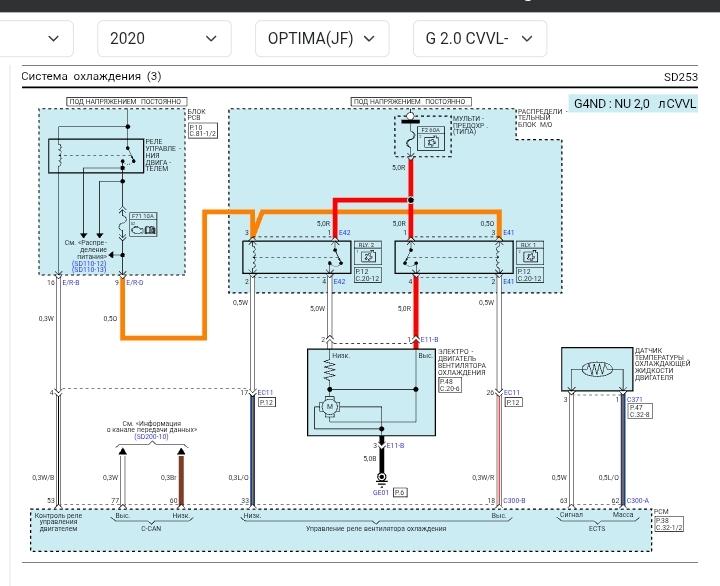Click the fan motor resistor symbol
The image size is (720, 586).
pyautogui.click(x=329, y=370)
